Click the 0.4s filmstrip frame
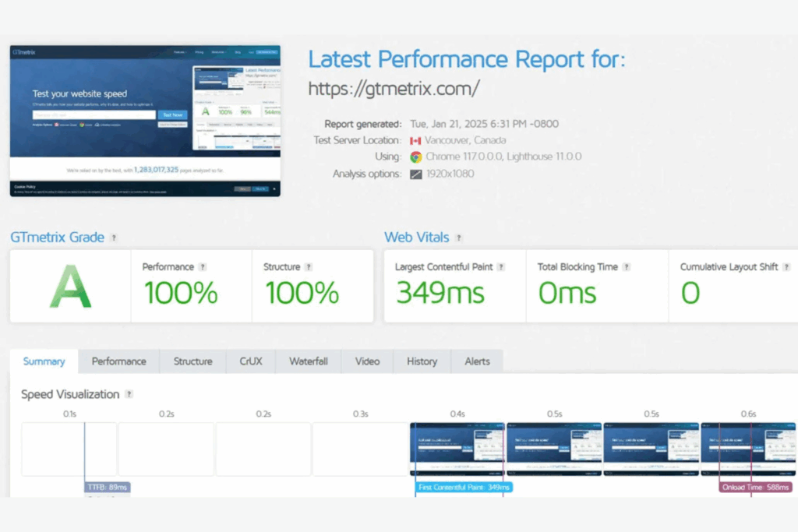The image size is (798, 532). [457, 449]
